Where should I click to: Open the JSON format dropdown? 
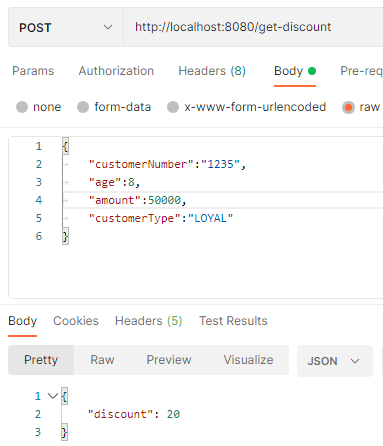[334, 361]
